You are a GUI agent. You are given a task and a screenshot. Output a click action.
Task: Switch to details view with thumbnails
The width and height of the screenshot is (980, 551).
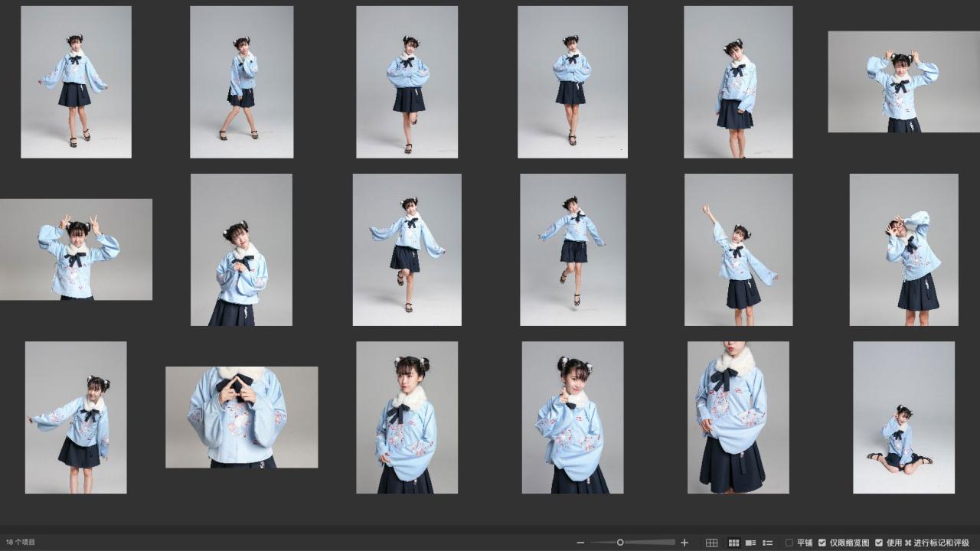(751, 543)
